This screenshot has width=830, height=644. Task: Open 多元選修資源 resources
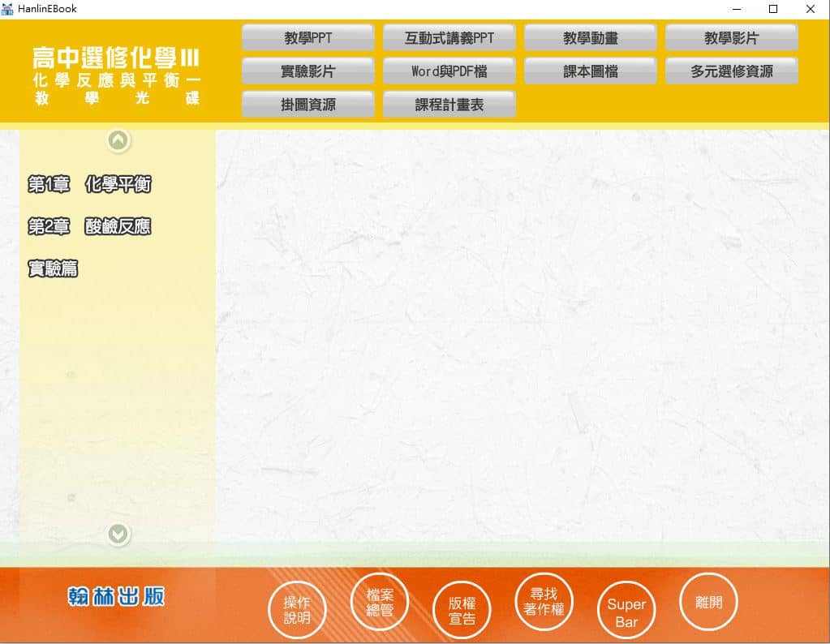[x=732, y=71]
